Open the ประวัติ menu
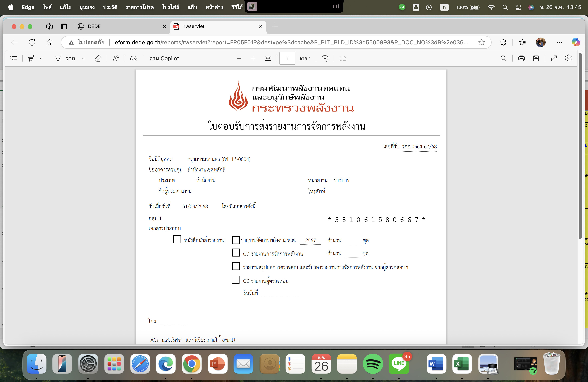This screenshot has height=382, width=588. pyautogui.click(x=110, y=7)
